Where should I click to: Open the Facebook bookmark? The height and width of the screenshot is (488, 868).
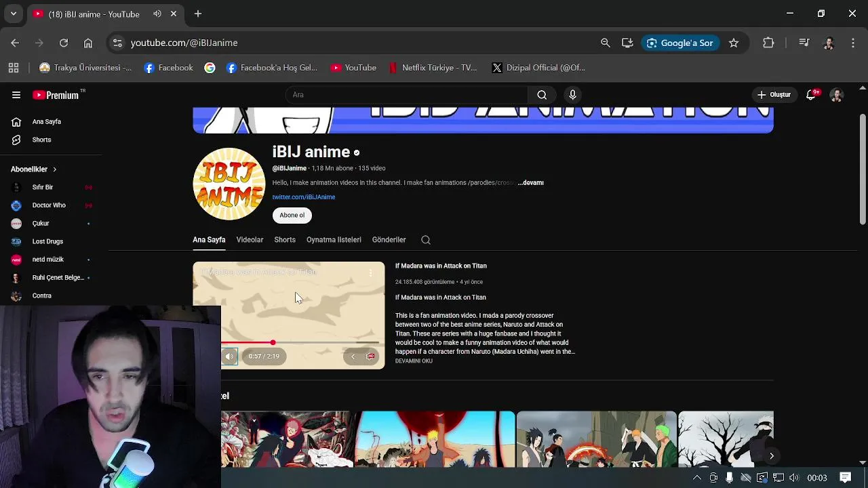169,68
